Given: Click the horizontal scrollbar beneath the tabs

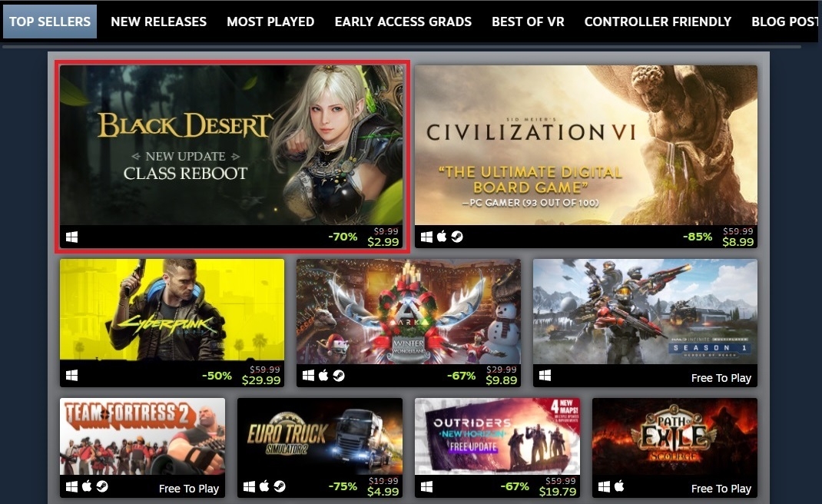Looking at the screenshot, I should pyautogui.click(x=402, y=47).
